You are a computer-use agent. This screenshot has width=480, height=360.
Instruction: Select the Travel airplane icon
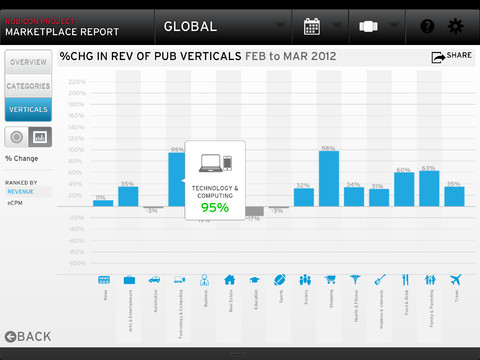455,280
